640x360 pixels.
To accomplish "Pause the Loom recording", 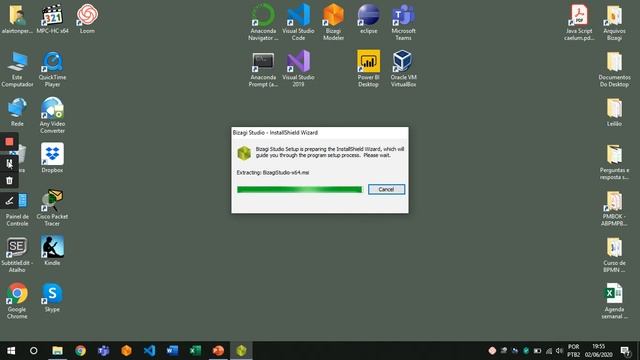I will click(9, 163).
